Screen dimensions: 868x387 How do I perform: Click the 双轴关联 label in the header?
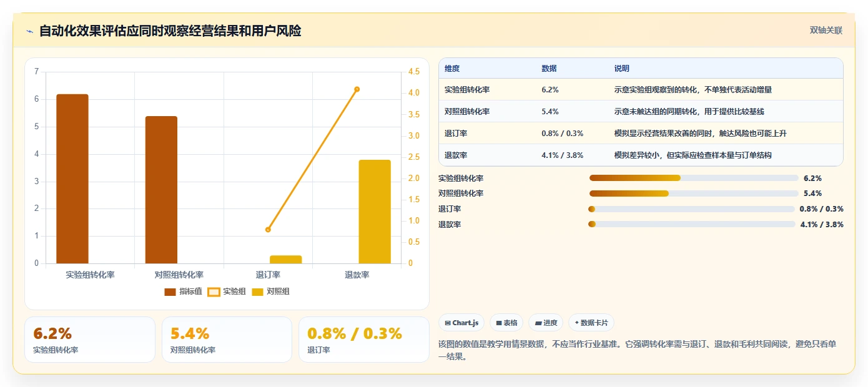point(826,31)
